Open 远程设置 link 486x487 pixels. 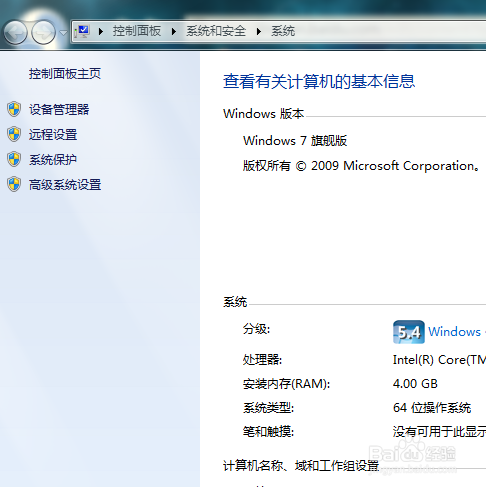pyautogui.click(x=53, y=134)
